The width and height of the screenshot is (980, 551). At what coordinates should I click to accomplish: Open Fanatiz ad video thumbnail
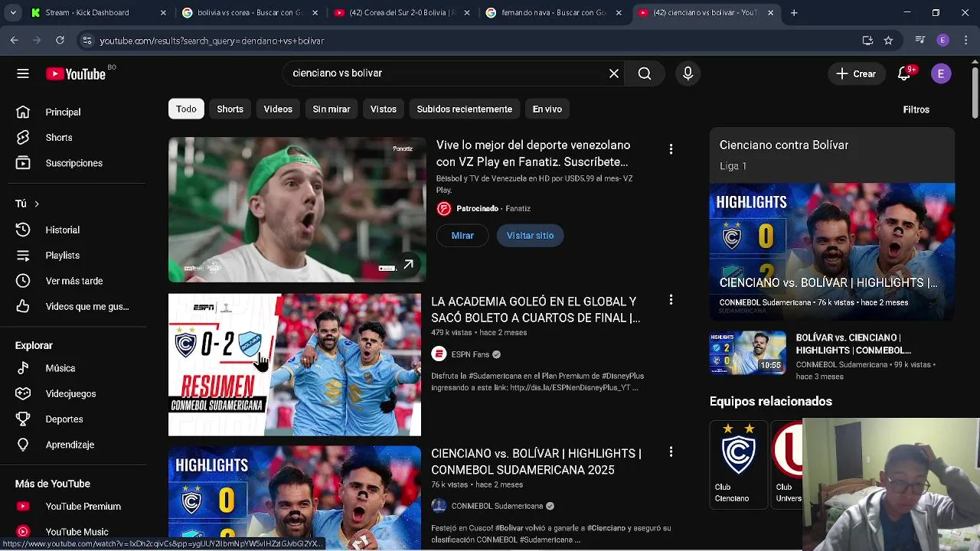297,210
